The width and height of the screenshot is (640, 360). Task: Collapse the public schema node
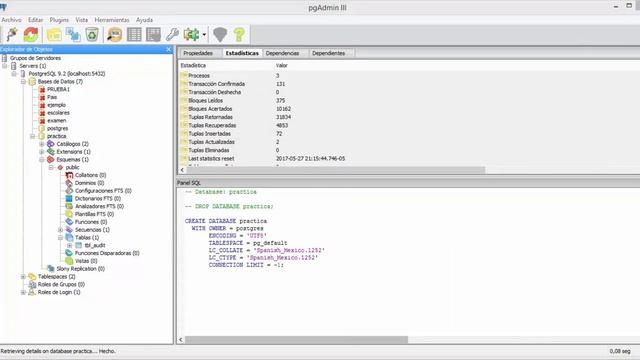point(51,167)
